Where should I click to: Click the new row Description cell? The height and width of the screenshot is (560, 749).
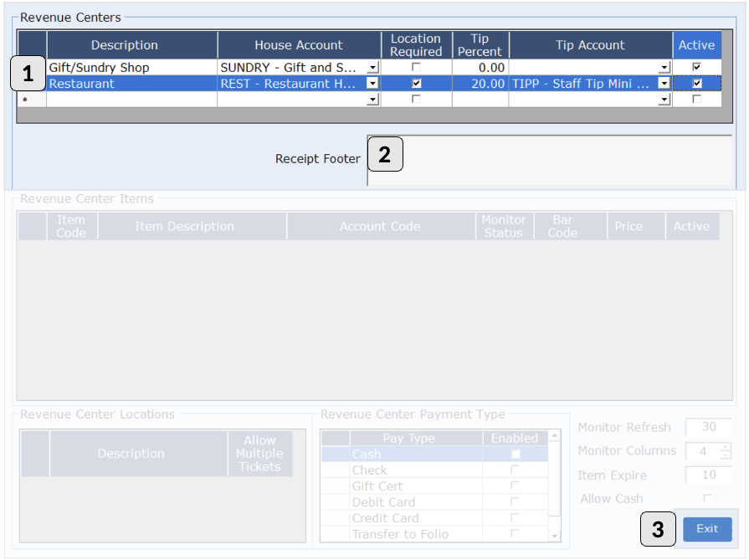[x=131, y=100]
